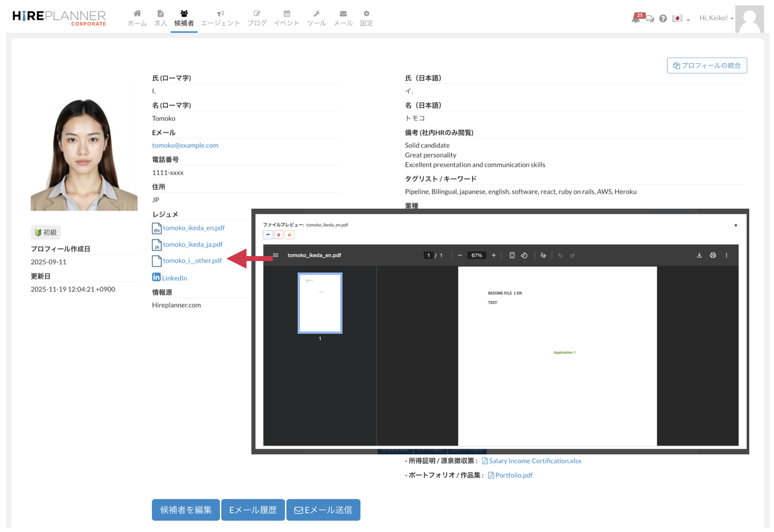Image resolution: width=774 pixels, height=532 pixels.
Task: Expand the Japanese flag language dropdown
Action: coord(681,19)
